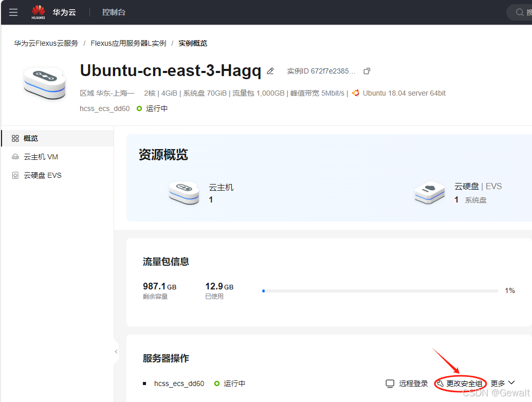Image resolution: width=532 pixels, height=402 pixels.
Task: Go to 华为云Flexus云服务 breadcrumb
Action: (46, 43)
